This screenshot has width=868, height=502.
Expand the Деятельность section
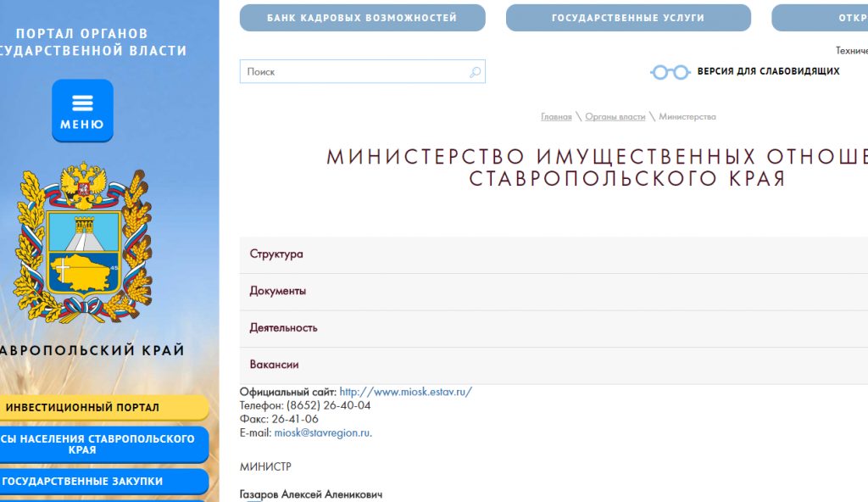(x=283, y=328)
